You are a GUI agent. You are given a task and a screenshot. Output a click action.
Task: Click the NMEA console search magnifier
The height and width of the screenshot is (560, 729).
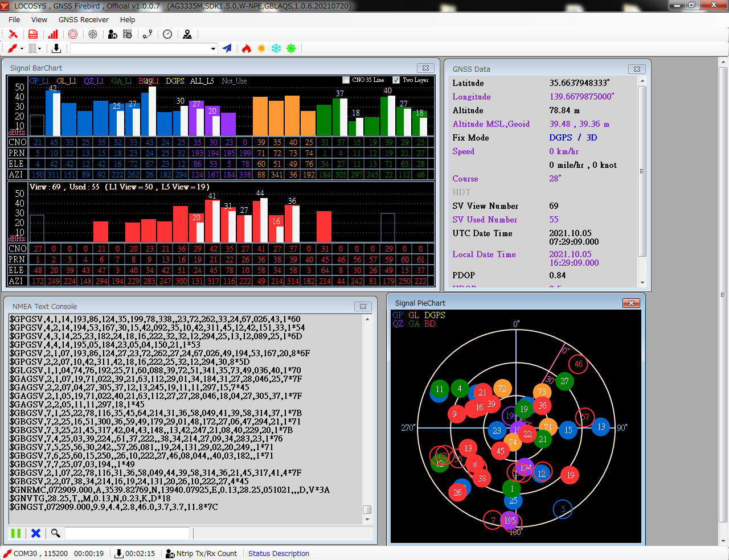point(55,533)
